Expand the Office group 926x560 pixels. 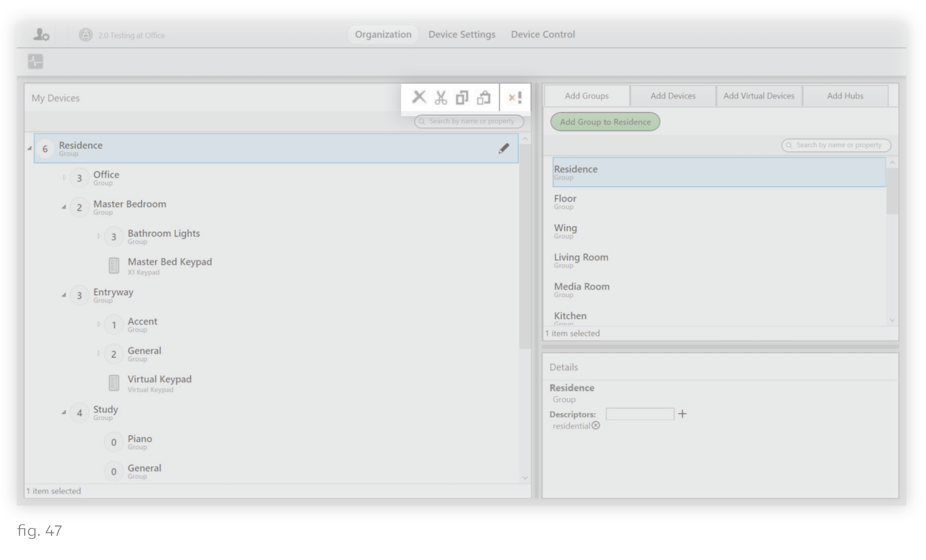[x=64, y=178]
